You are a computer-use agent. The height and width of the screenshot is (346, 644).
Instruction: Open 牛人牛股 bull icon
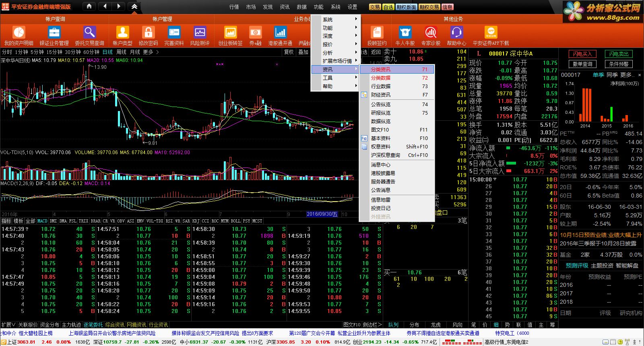[x=405, y=33]
